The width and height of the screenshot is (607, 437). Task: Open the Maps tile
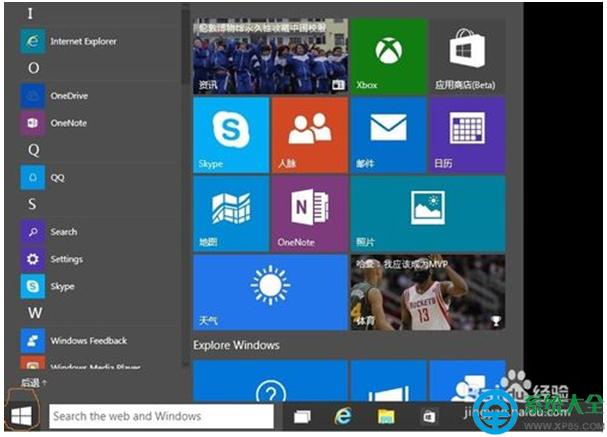tap(231, 214)
